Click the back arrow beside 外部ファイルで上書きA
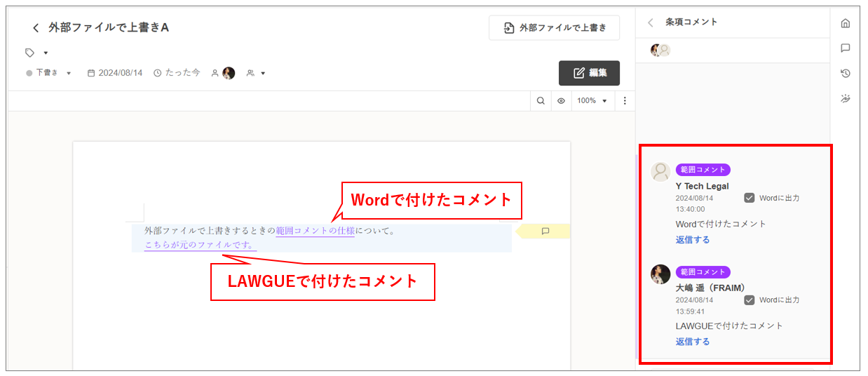This screenshot has height=376, width=868. point(36,28)
